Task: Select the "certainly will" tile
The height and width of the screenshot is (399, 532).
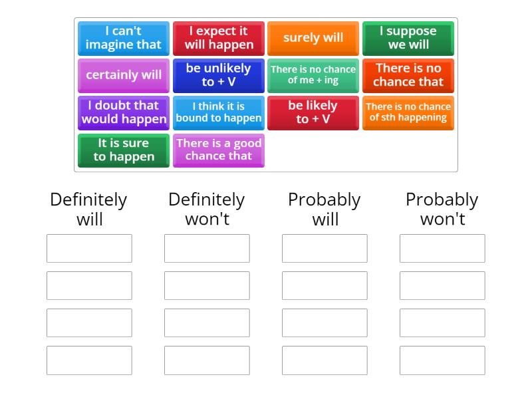Action: coord(123,75)
